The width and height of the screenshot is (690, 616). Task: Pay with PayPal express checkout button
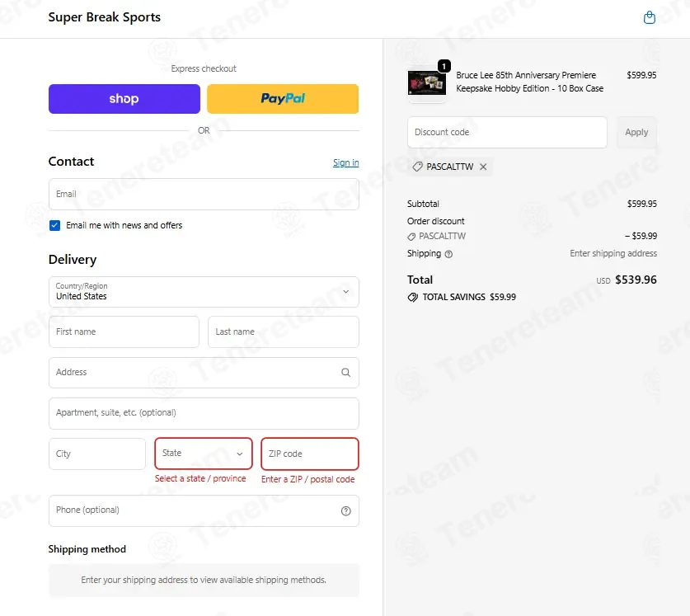(283, 99)
